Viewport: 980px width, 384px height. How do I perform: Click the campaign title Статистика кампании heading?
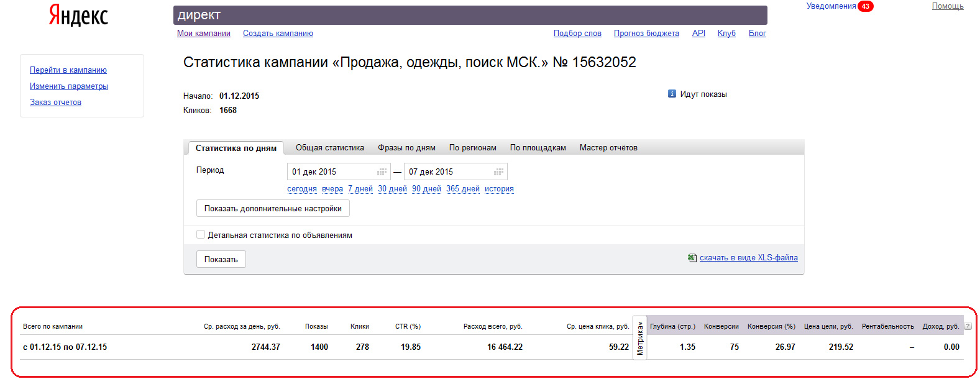tap(410, 62)
